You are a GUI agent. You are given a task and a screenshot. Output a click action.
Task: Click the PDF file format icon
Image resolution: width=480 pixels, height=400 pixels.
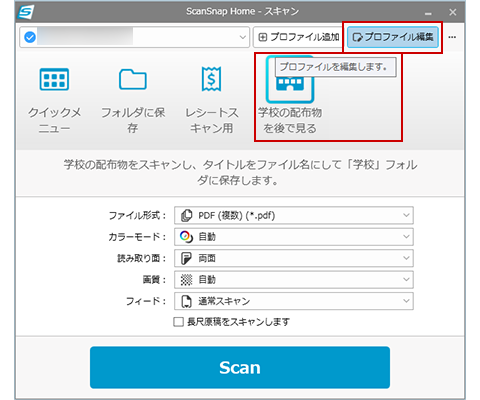tap(186, 216)
